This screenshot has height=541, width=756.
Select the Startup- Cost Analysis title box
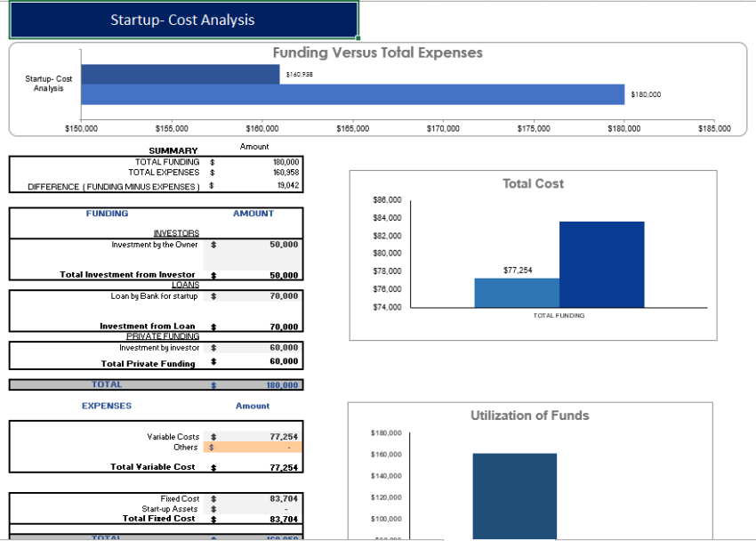click(184, 19)
